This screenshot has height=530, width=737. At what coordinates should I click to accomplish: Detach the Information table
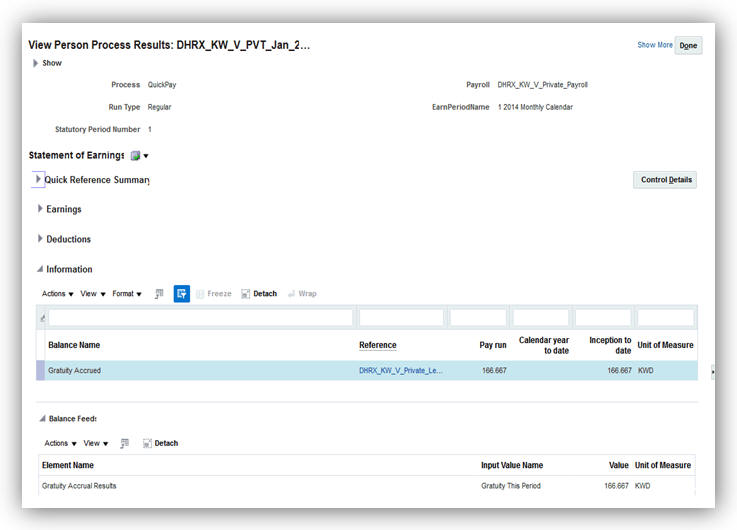259,294
